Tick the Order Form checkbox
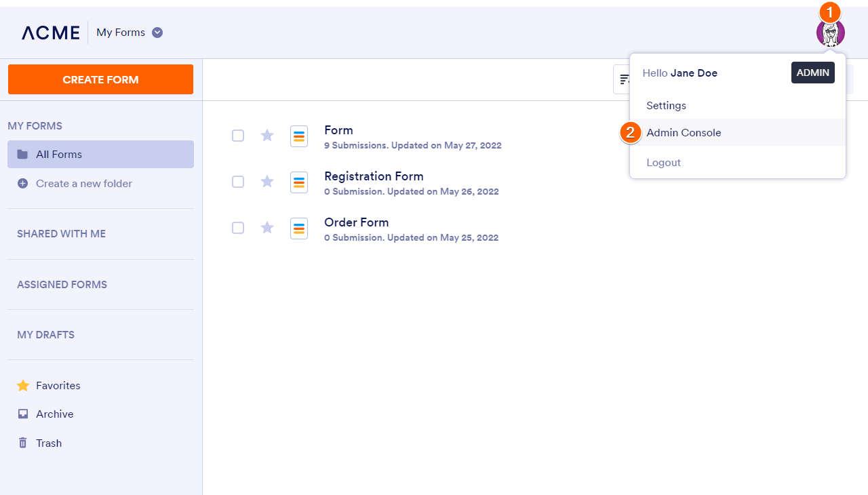868x495 pixels. pos(238,228)
